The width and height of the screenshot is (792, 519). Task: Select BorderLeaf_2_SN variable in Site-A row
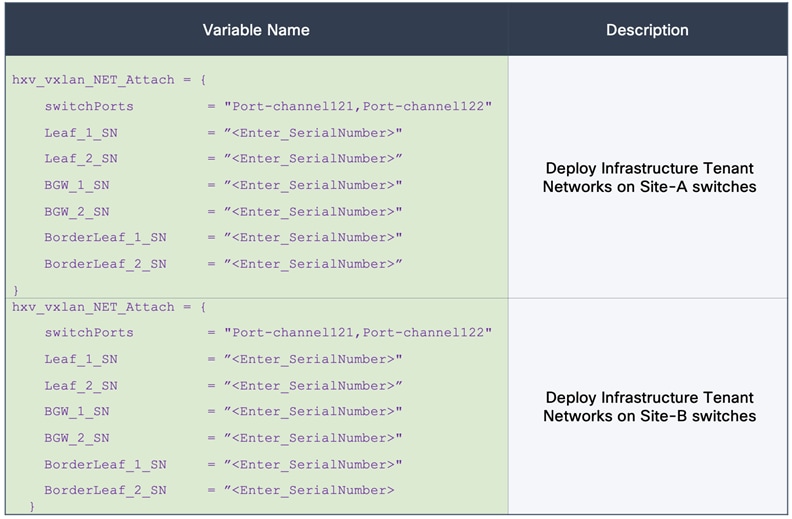tap(105, 264)
